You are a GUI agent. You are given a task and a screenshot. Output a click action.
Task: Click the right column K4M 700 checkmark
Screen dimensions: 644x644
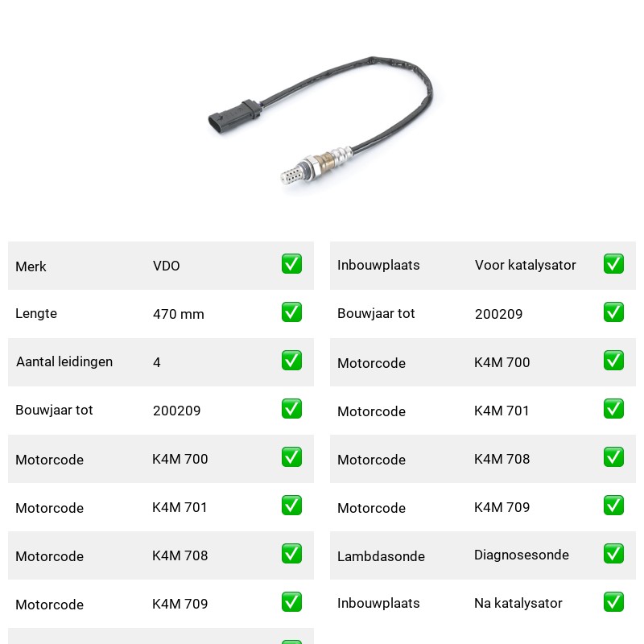point(613,360)
